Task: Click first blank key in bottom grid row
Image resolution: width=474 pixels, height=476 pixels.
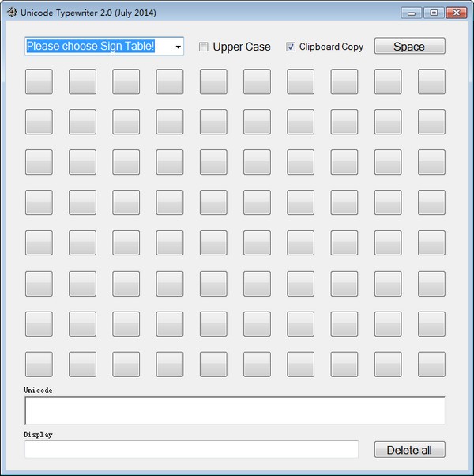Action: (x=39, y=365)
